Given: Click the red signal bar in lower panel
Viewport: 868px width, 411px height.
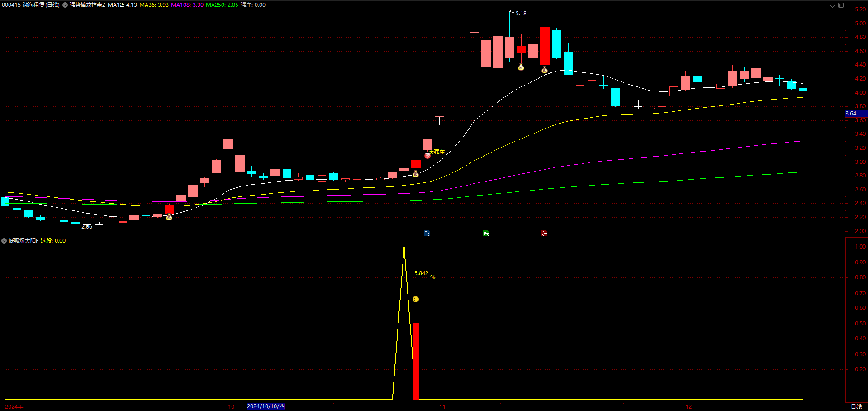Looking at the screenshot, I should point(416,362).
